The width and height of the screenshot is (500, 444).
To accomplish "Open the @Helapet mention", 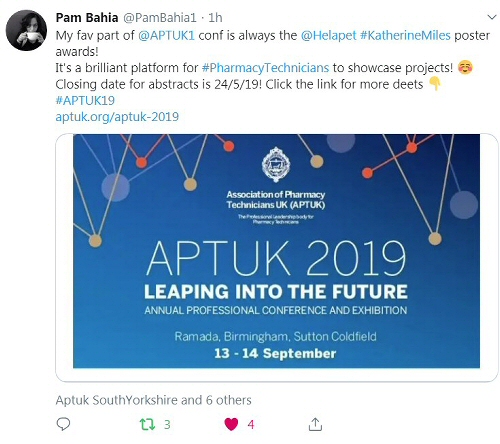I will point(328,35).
